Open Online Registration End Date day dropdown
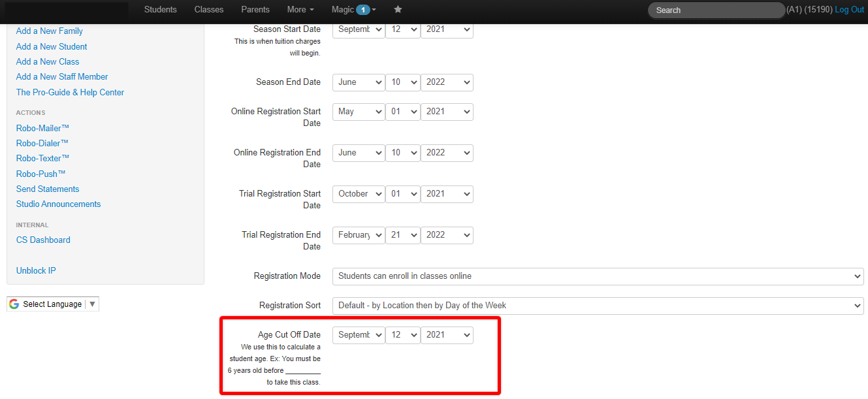 [x=403, y=153]
